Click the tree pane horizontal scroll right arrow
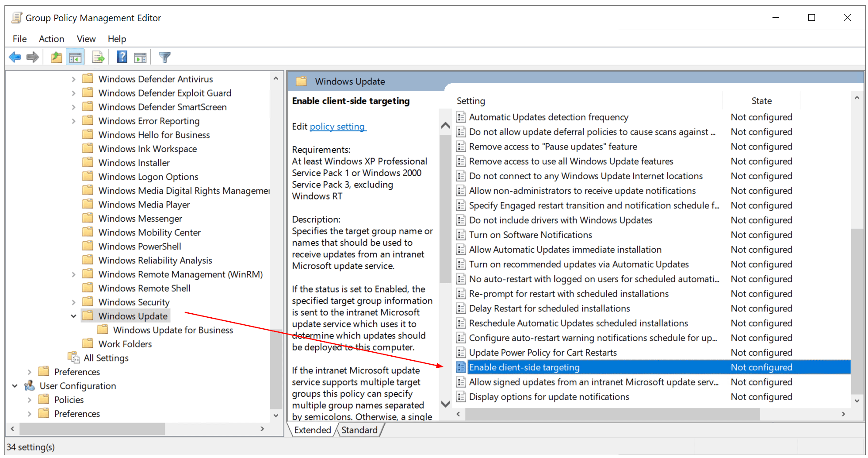 click(262, 429)
